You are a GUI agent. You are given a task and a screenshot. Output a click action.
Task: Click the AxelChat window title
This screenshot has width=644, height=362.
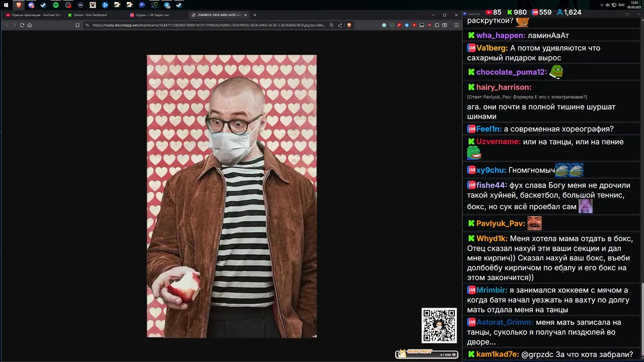click(x=474, y=14)
